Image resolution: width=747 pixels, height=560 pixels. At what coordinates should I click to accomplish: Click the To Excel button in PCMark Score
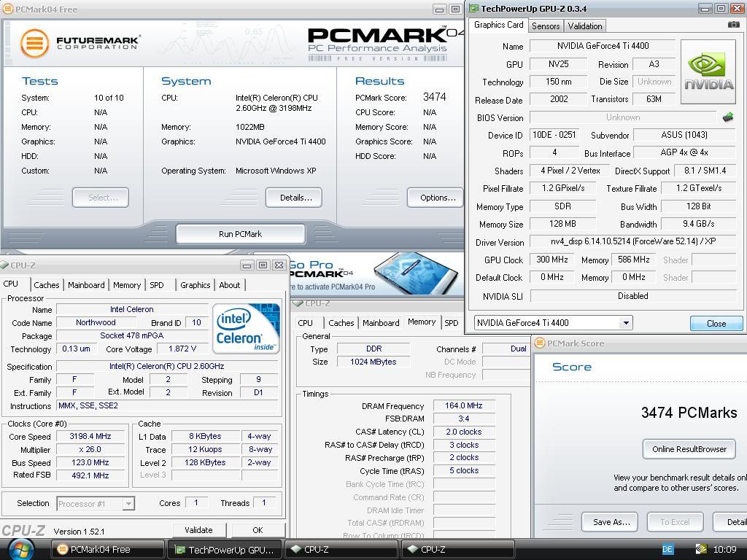(x=675, y=522)
